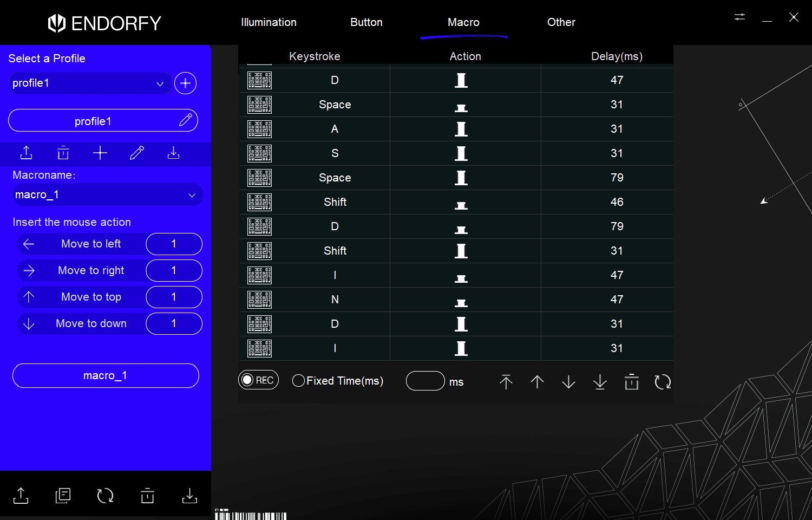Click the macro_1 button at bottom of panel
The image size is (812, 520).
[106, 375]
